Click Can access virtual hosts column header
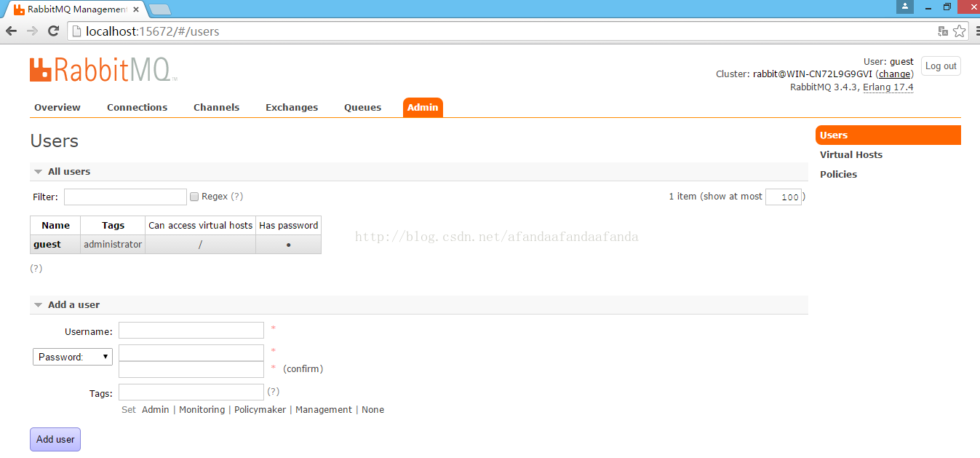 tap(201, 226)
